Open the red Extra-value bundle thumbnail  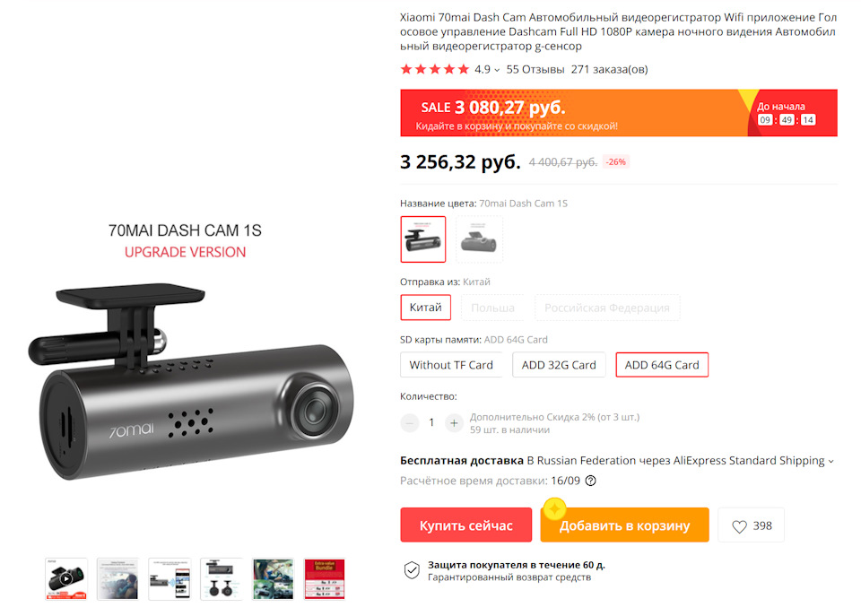(x=324, y=578)
